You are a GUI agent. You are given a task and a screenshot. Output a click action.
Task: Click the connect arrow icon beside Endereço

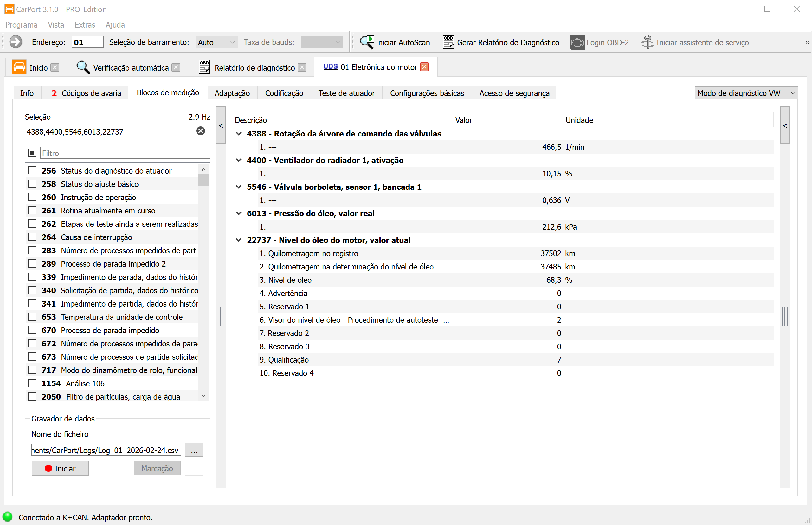click(x=16, y=42)
